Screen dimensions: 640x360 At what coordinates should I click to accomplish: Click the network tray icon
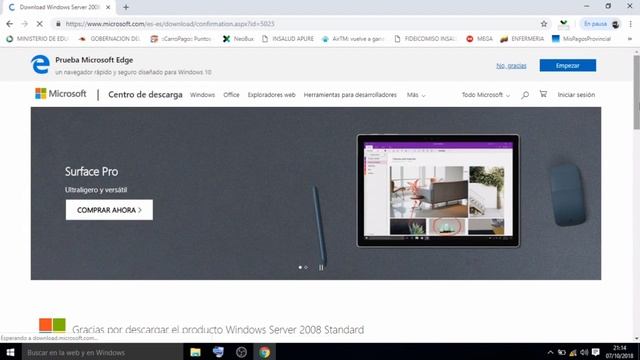click(x=573, y=352)
